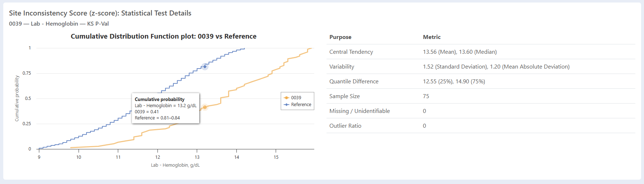
Task: Click the y-axis title Cumulative probability
Action: click(x=17, y=98)
